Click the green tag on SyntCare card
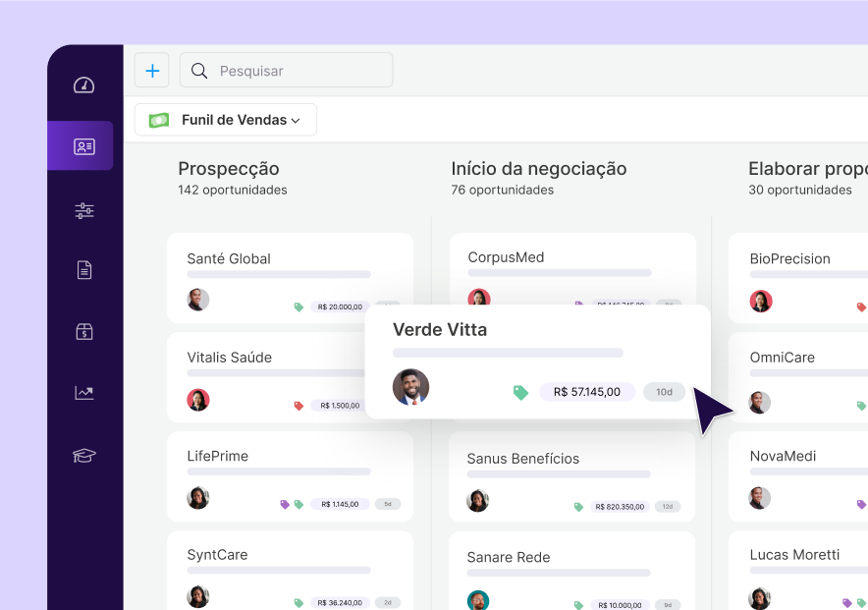868x610 pixels. (298, 603)
